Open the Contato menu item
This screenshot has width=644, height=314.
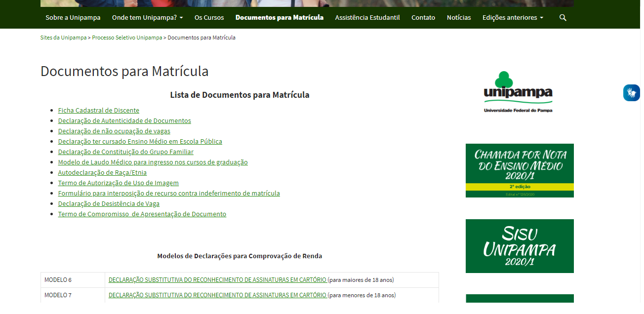423,18
